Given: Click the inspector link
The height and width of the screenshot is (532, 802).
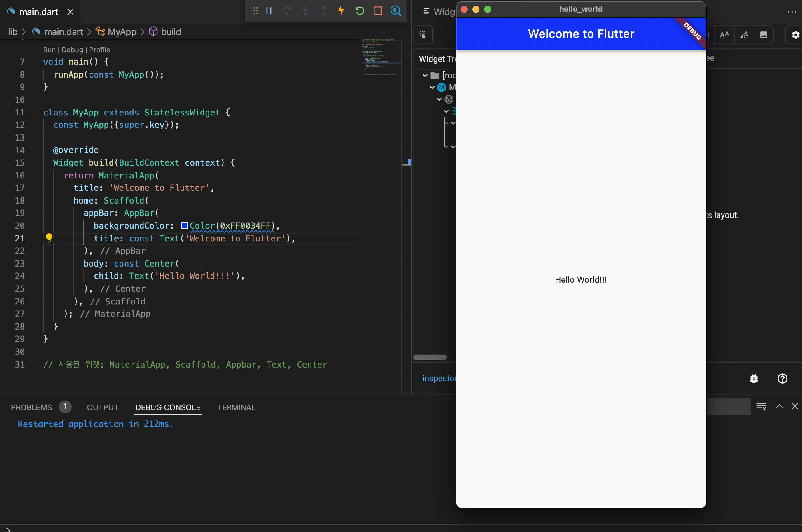Looking at the screenshot, I should coord(438,378).
